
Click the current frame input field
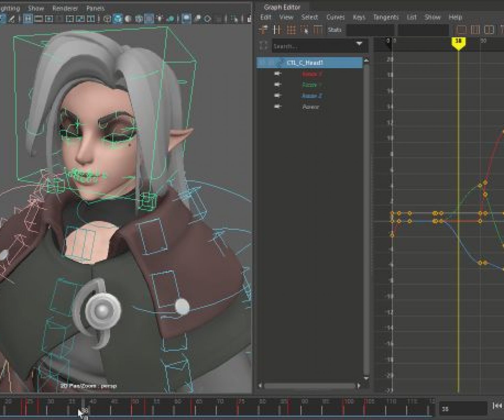[463, 409]
